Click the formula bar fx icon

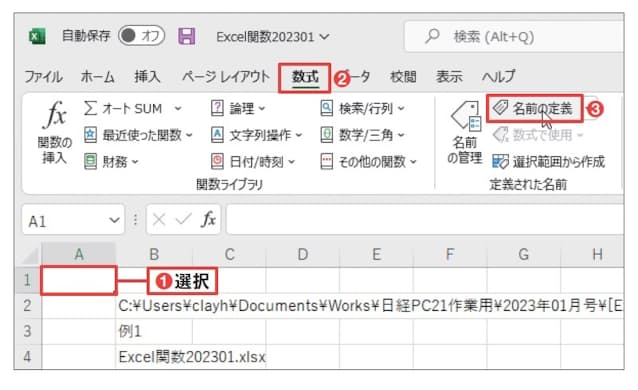pos(208,220)
